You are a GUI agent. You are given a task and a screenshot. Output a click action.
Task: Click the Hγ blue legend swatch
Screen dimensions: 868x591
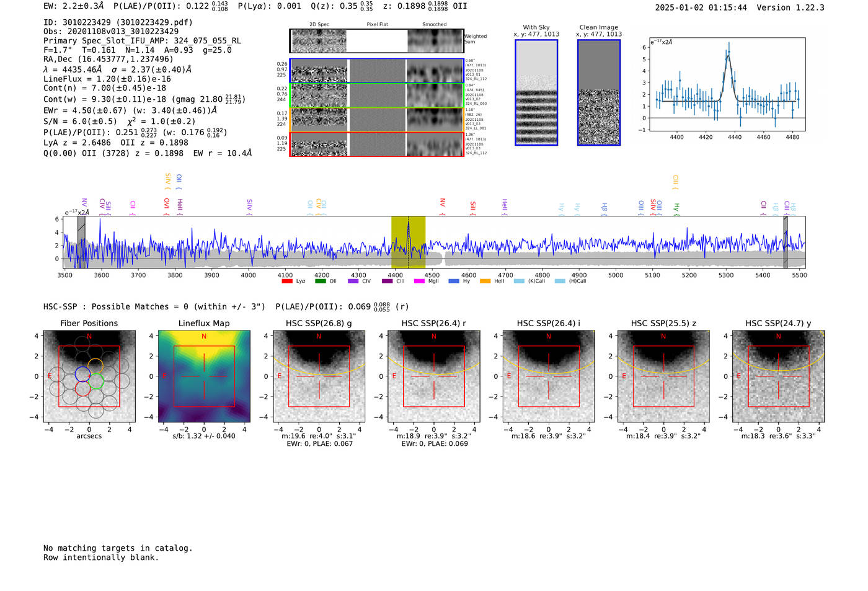pos(454,281)
